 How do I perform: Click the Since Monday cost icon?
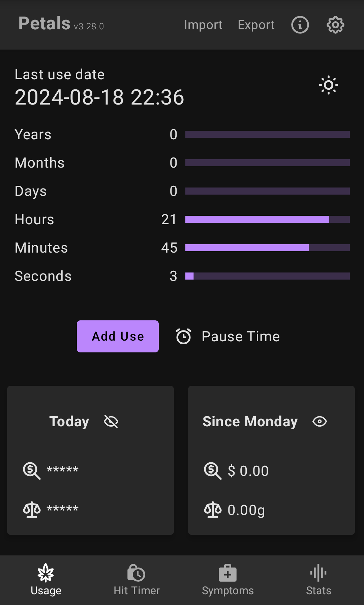tap(213, 471)
